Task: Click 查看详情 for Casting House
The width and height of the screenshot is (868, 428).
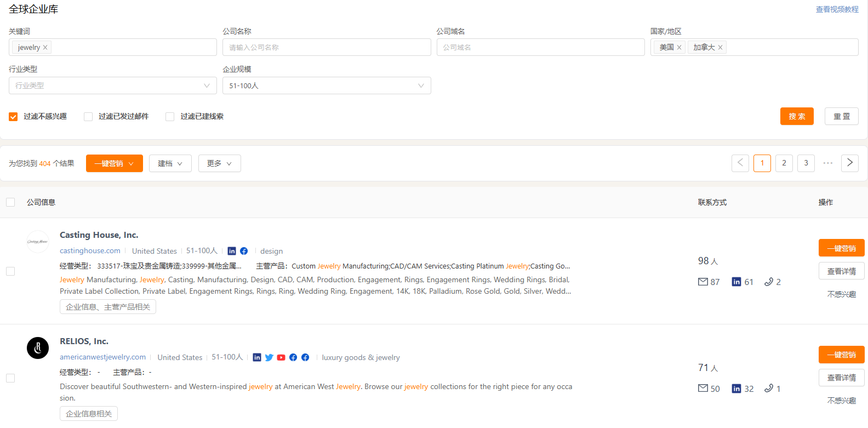Action: click(842, 271)
